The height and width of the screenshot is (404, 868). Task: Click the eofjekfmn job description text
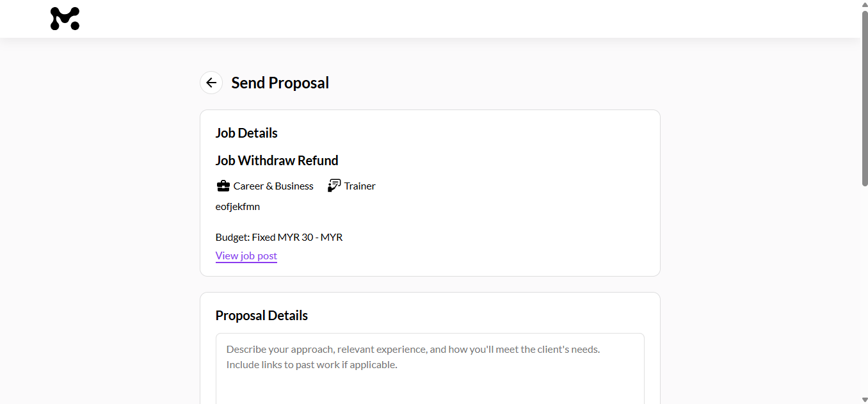pyautogui.click(x=237, y=206)
